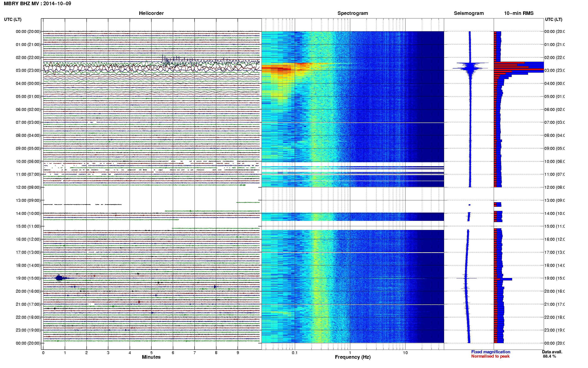Click the '07:00 (03:00)' time label
Viewport: 588px width, 368px height.
pos(28,122)
